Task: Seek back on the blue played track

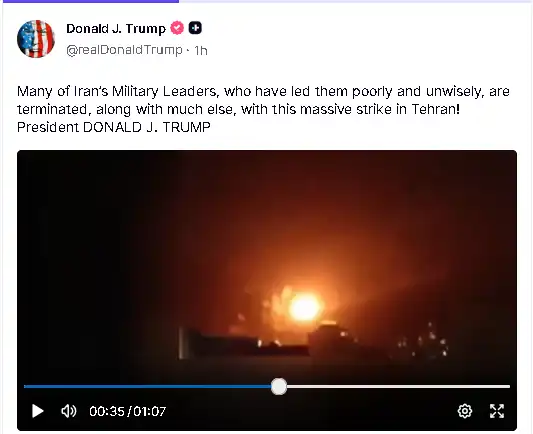Action: [148, 386]
